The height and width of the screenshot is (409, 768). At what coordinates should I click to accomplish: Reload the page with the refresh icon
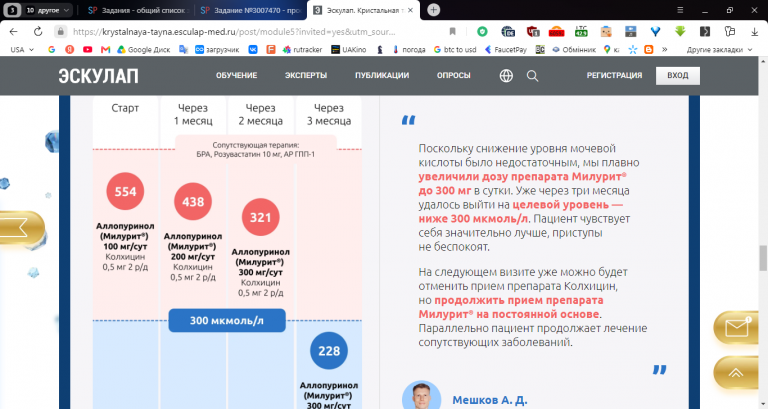[38, 31]
